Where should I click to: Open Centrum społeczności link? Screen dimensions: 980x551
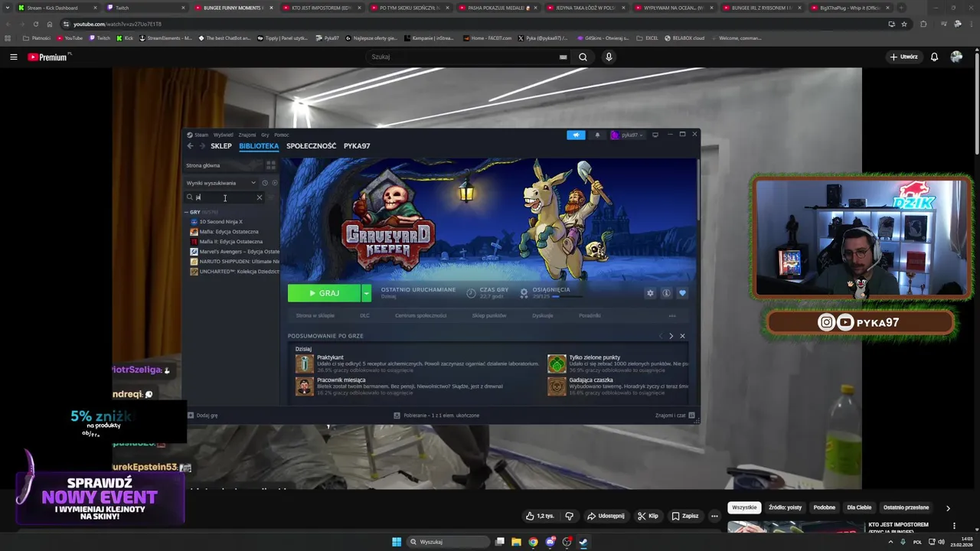tap(420, 315)
